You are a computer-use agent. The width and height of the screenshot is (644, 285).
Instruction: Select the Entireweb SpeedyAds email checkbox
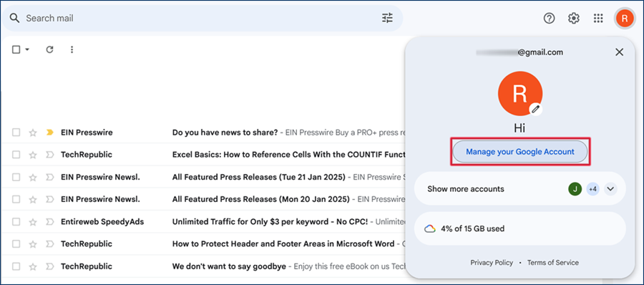[x=16, y=222]
